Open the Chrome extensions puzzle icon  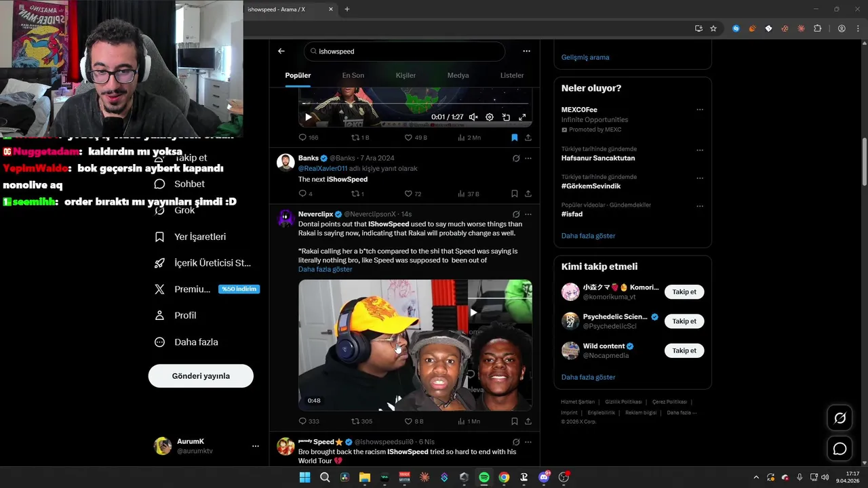(817, 28)
